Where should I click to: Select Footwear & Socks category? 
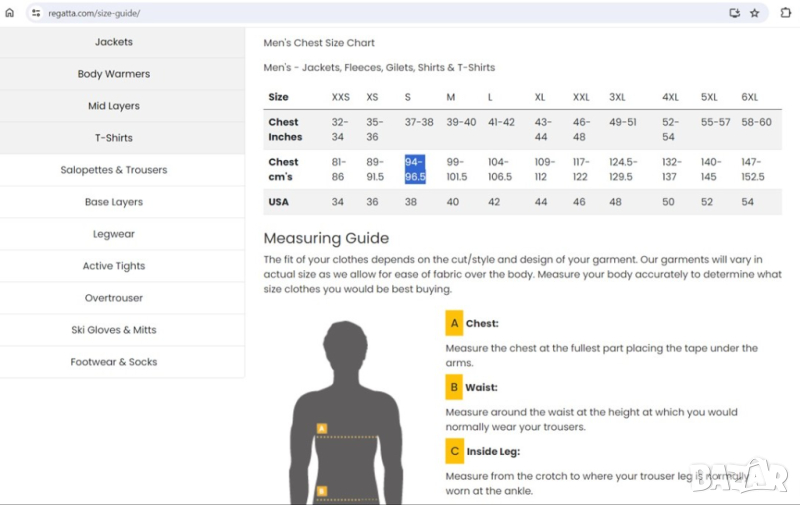click(x=114, y=362)
